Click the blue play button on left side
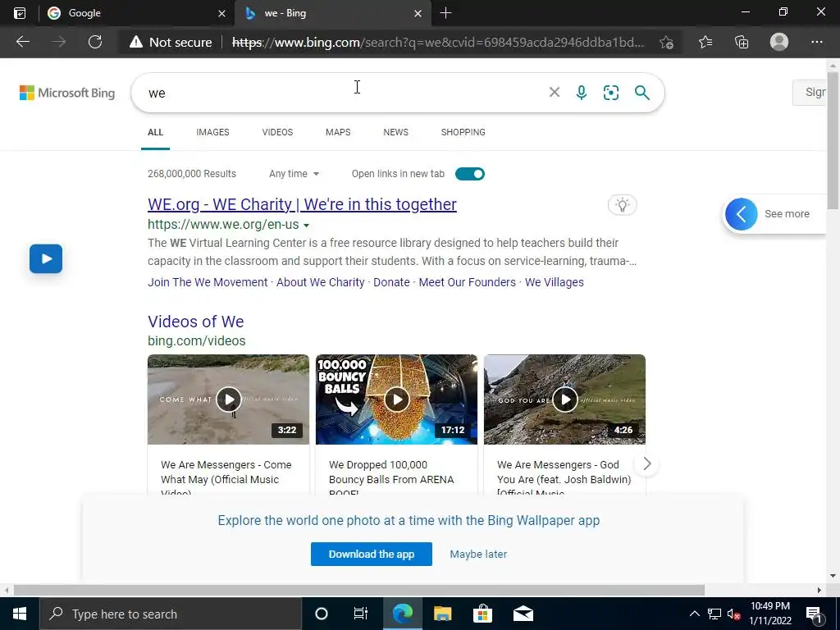Screen dimensions: 840x630 46,258
